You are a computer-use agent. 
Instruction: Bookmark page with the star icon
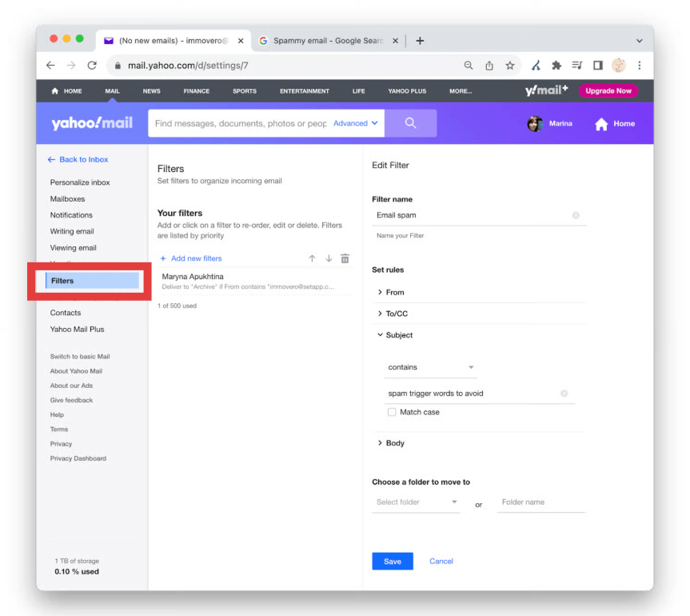[509, 66]
